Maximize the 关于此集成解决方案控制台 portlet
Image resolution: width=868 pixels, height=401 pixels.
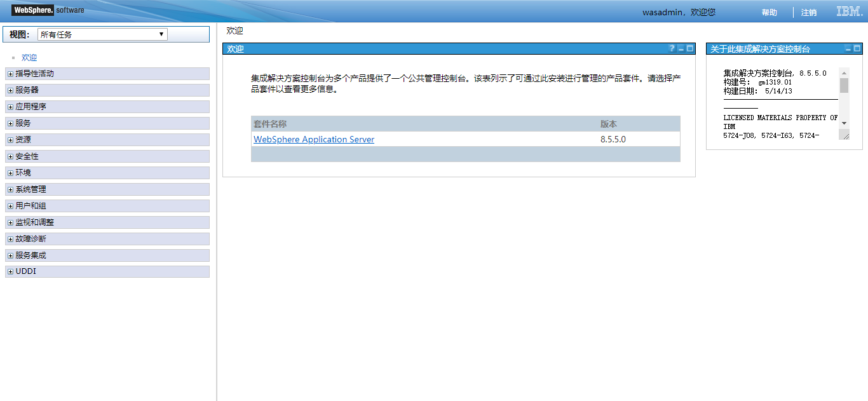tap(857, 49)
